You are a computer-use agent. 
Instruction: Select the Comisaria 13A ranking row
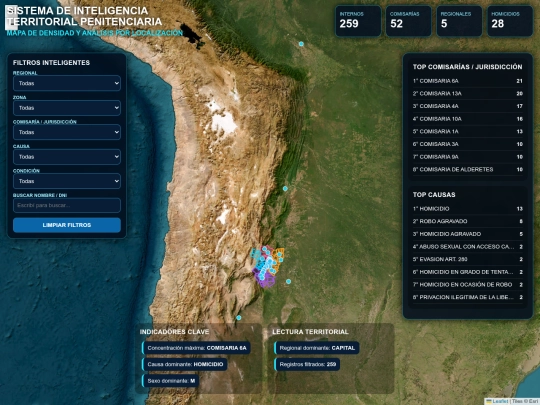coord(467,94)
